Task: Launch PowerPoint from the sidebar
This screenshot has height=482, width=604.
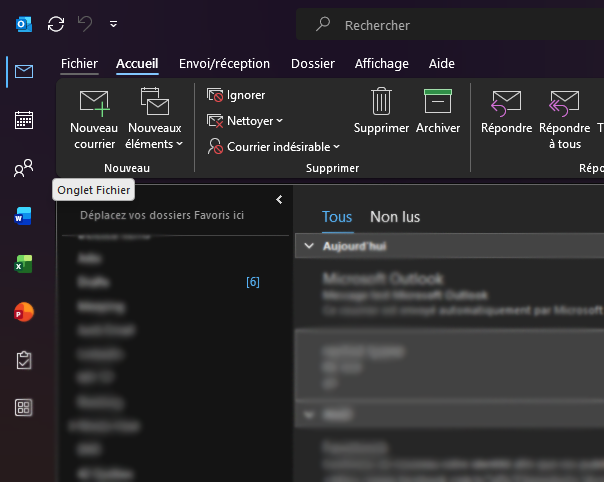Action: (23, 312)
